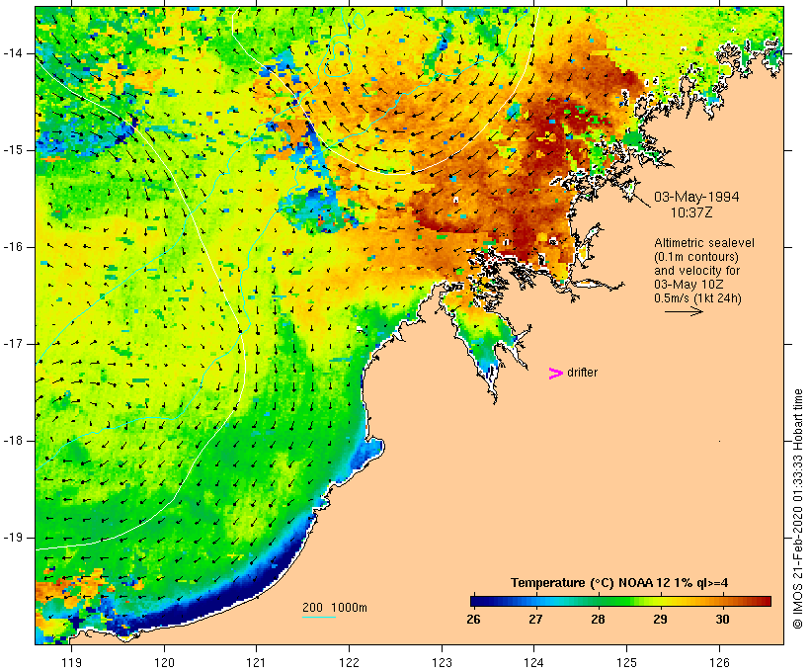Click the time text '10:37Z'
Screen dimensions: 810x672
[x=691, y=212]
